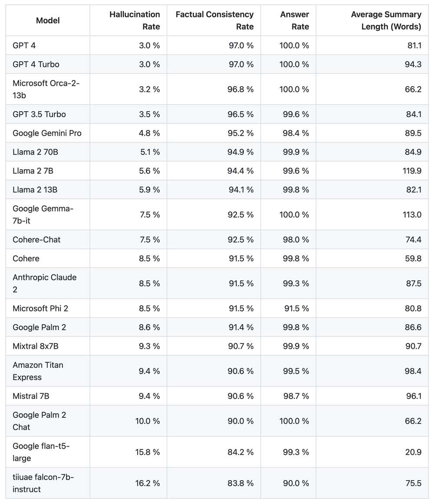Click the Model column header
The image size is (434, 504).
pyautogui.click(x=48, y=20)
